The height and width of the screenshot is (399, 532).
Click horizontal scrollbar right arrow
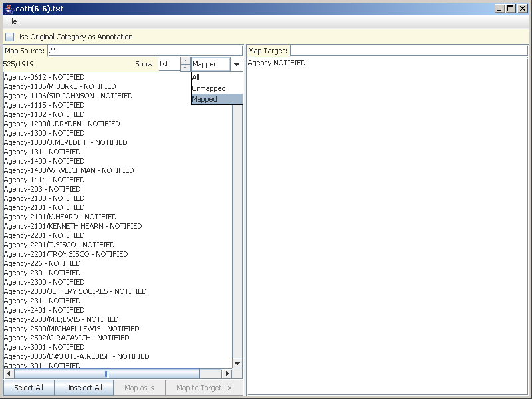tap(227, 374)
